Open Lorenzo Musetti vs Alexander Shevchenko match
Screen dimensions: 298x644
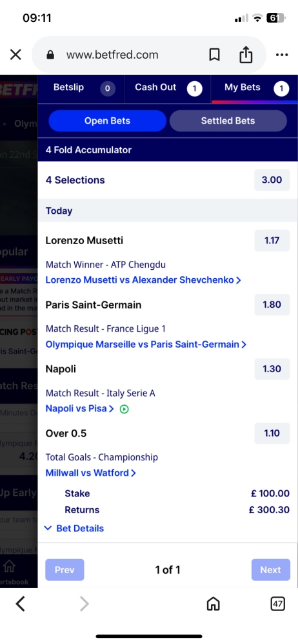[x=143, y=280]
